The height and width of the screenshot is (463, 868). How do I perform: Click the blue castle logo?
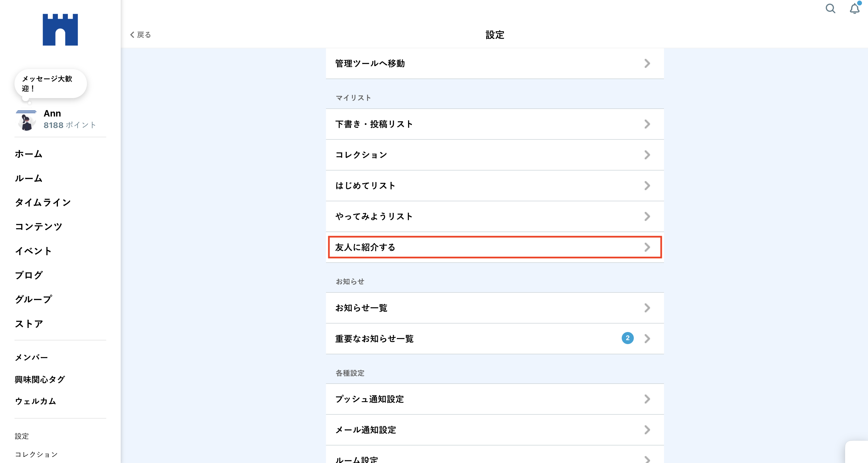click(x=60, y=30)
